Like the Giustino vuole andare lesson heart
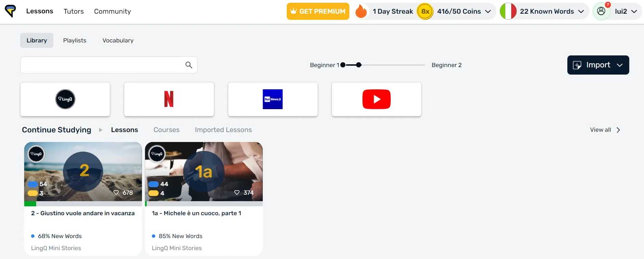Image resolution: width=644 pixels, height=259 pixels. point(116,193)
